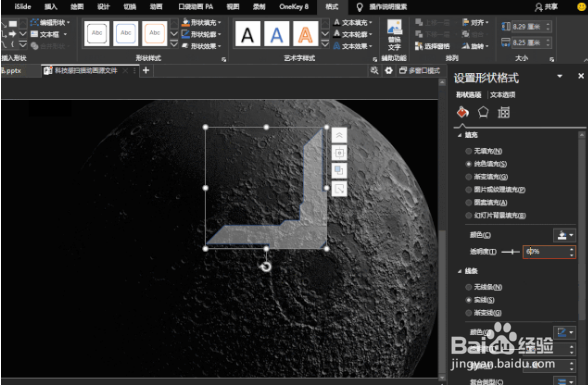Click the transparency percentage input field
The height and width of the screenshot is (385, 588).
tap(545, 252)
